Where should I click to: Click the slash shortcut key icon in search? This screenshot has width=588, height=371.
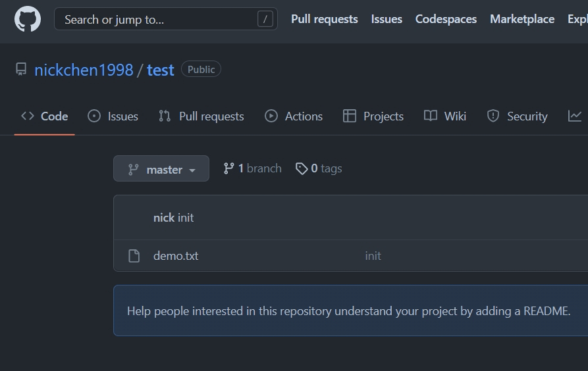(x=265, y=19)
